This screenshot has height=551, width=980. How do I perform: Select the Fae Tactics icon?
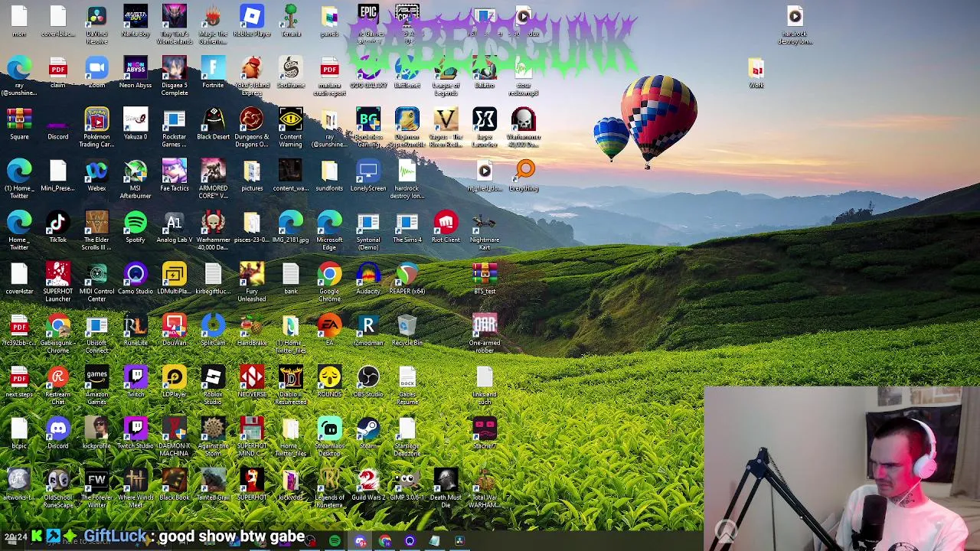[x=175, y=176]
